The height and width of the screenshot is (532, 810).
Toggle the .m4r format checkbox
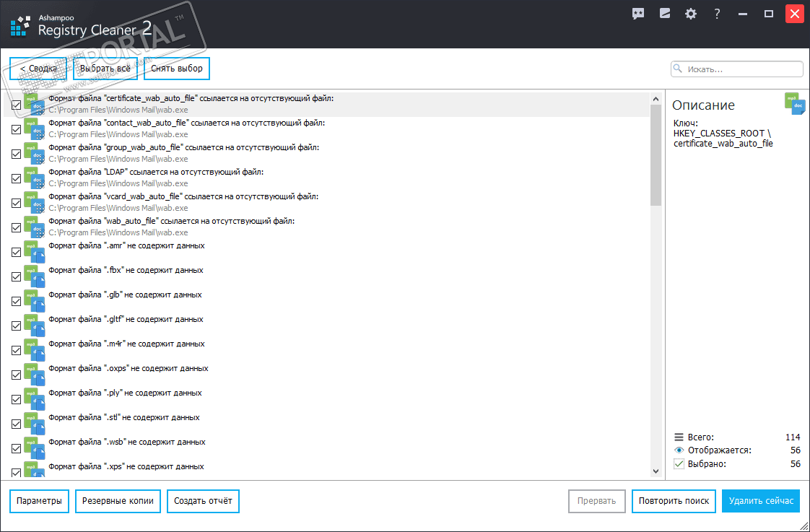16,350
